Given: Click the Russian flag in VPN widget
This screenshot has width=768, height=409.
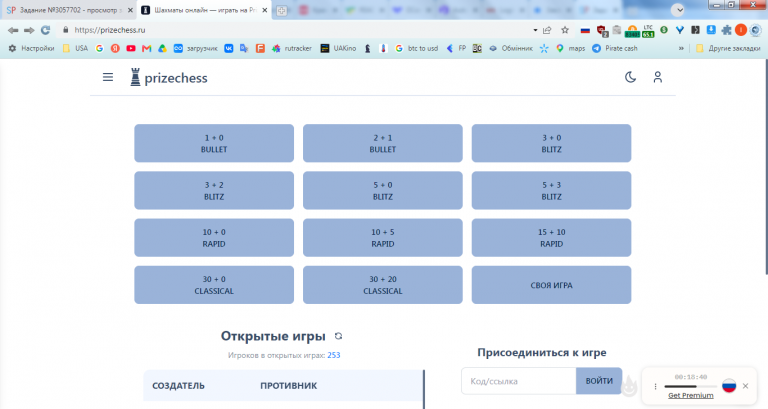Looking at the screenshot, I should pos(729,385).
